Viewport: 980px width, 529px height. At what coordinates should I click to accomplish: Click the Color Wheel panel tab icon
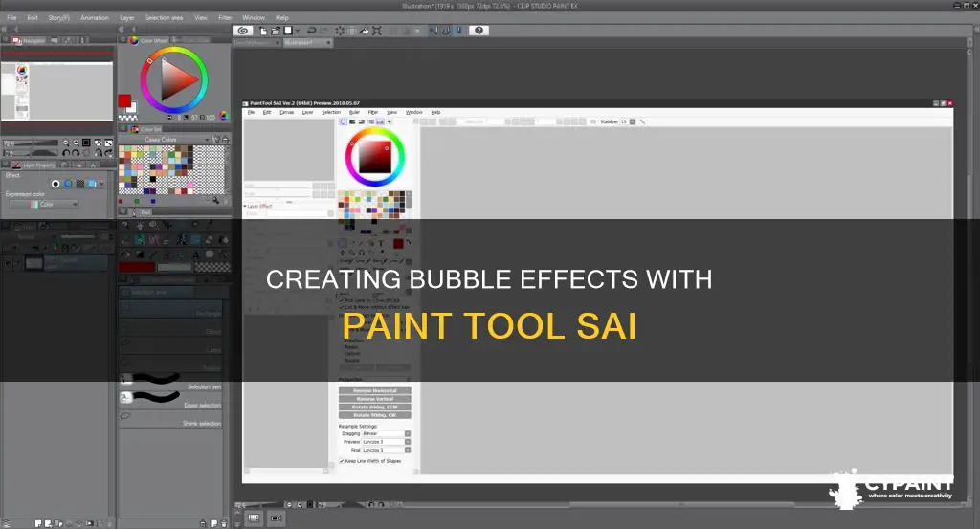pos(134,40)
